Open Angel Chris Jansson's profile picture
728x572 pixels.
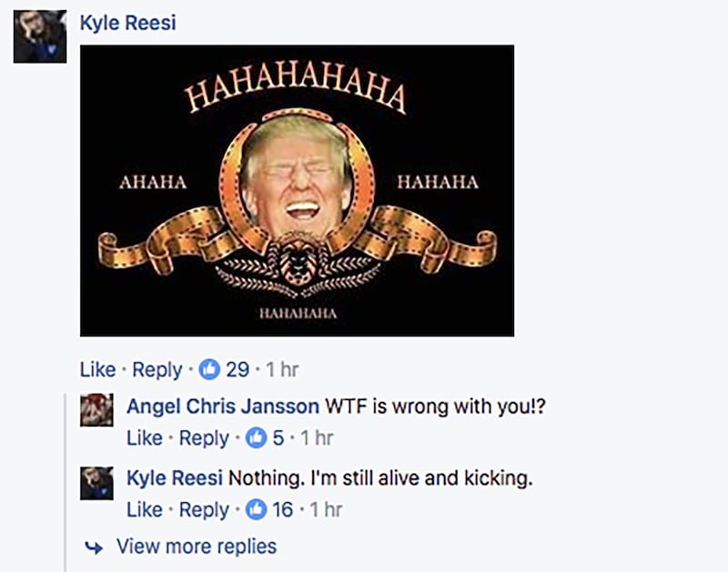click(x=96, y=410)
